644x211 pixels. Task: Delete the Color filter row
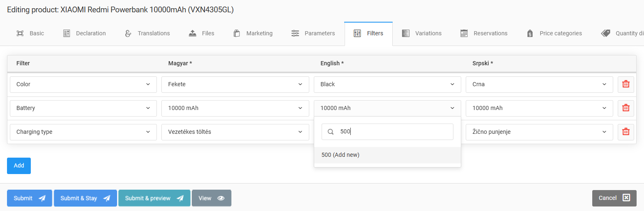pos(626,84)
